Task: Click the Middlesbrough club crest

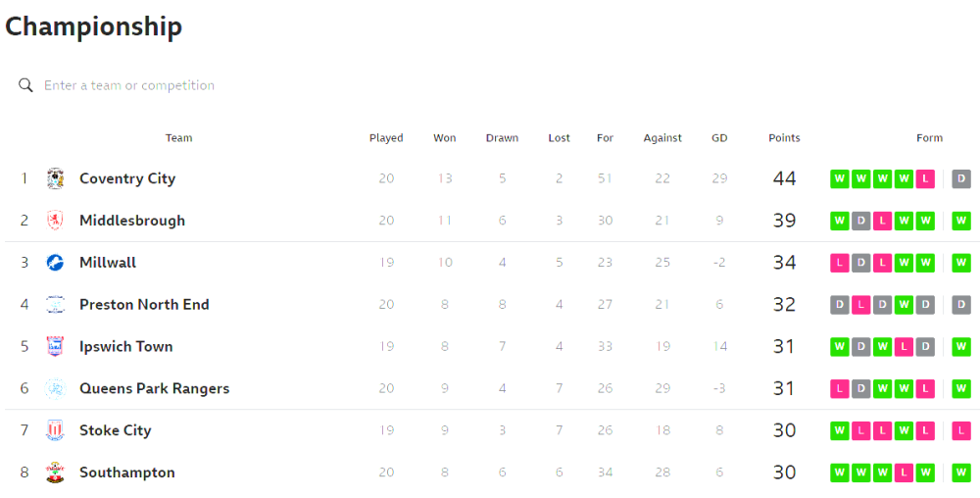Action: (x=55, y=221)
